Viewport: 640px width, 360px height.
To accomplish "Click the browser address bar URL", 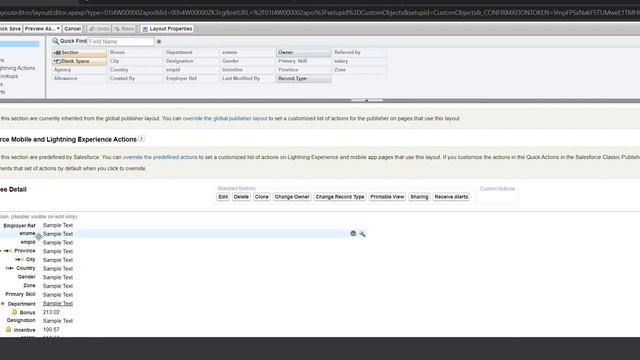I will pos(320,13).
